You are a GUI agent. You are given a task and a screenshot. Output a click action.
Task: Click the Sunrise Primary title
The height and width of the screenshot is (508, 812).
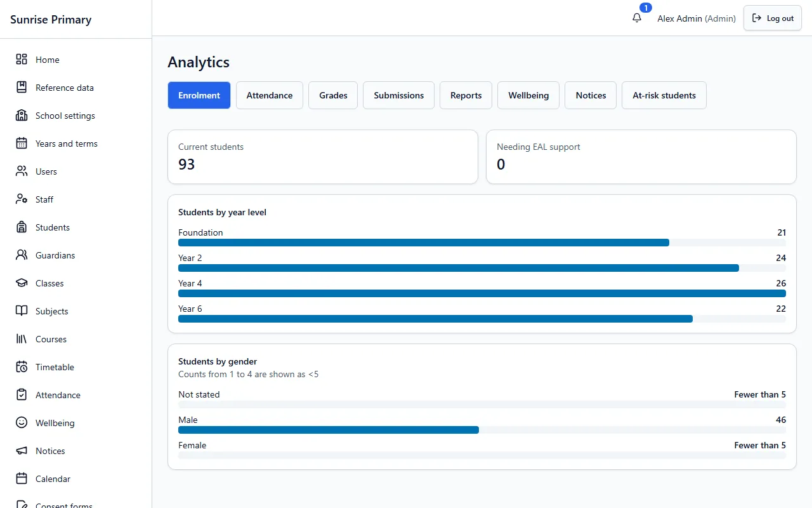[51, 20]
